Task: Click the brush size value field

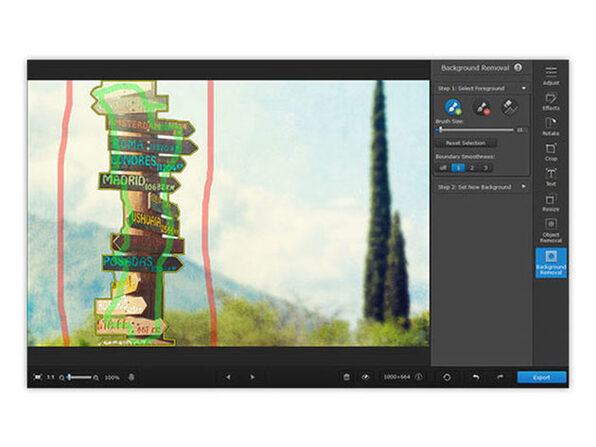Action: [521, 130]
